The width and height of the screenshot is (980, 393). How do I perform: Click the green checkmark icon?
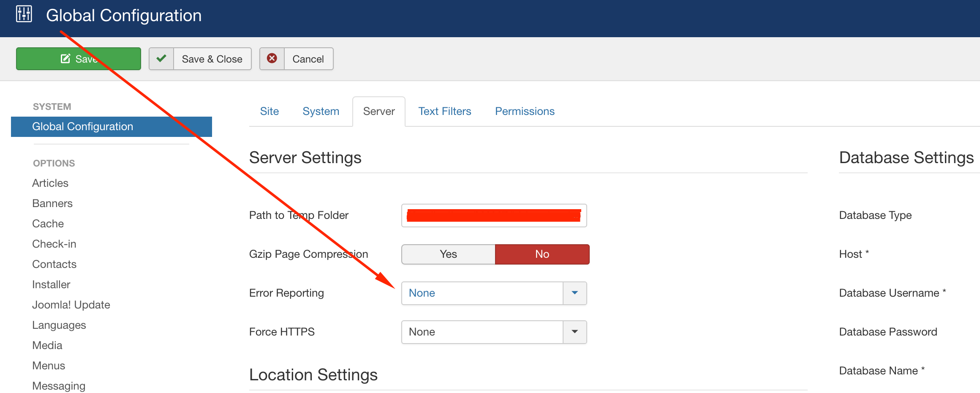[x=161, y=59]
